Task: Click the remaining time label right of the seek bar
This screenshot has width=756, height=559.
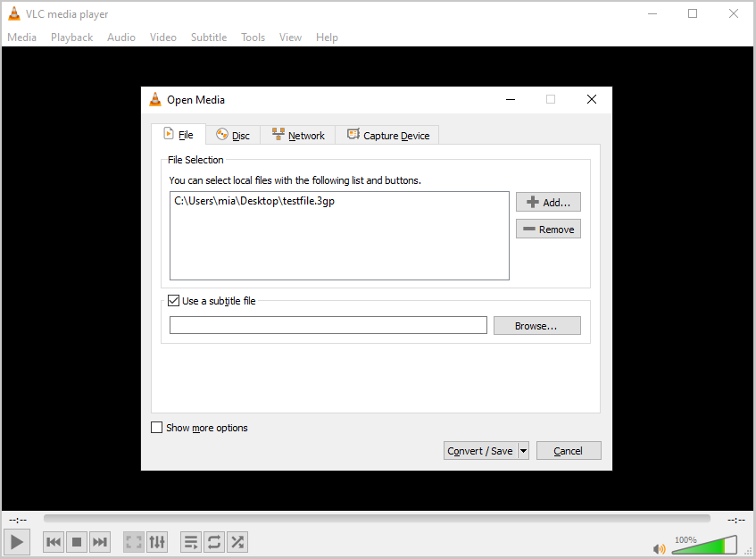Action: point(736,520)
